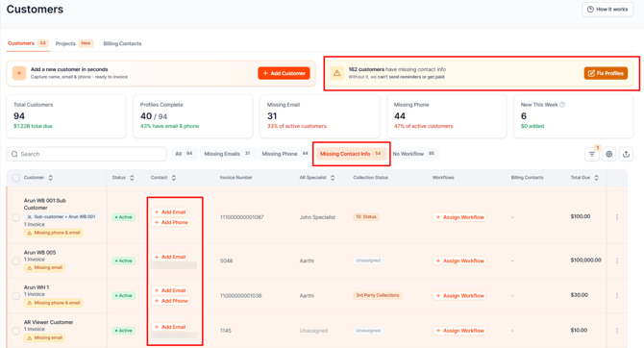Add Email for Arun WB 001:Sub Customer
644x348 pixels.
(170, 212)
